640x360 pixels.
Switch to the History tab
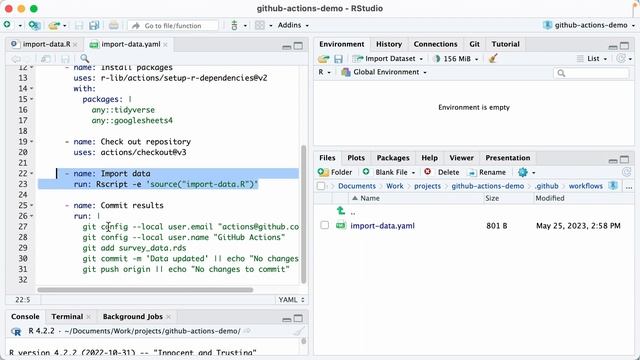pyautogui.click(x=389, y=44)
